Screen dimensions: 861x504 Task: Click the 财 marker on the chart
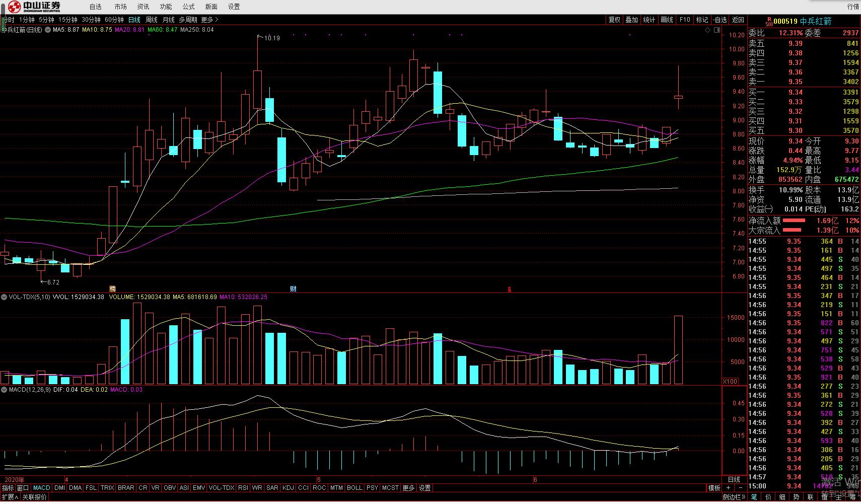pos(293,289)
